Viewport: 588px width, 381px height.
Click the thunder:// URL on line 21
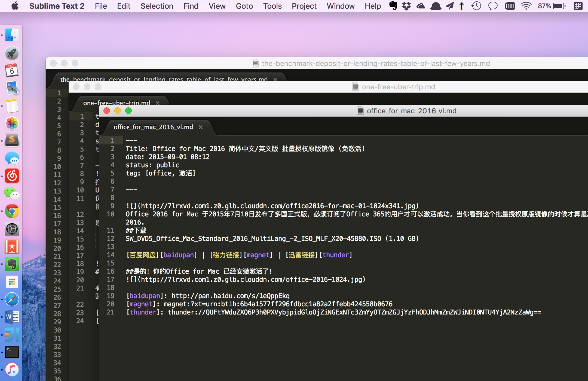point(354,312)
